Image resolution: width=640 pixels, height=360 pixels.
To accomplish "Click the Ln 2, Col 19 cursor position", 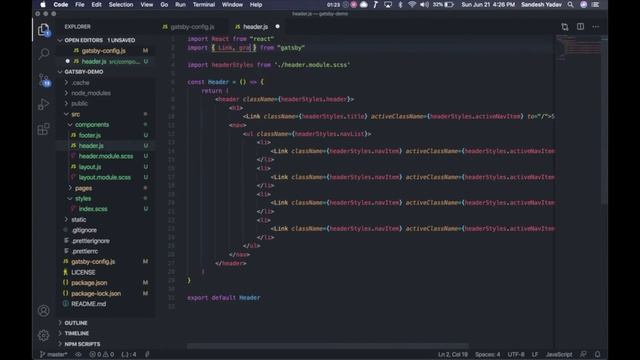I will 453,354.
